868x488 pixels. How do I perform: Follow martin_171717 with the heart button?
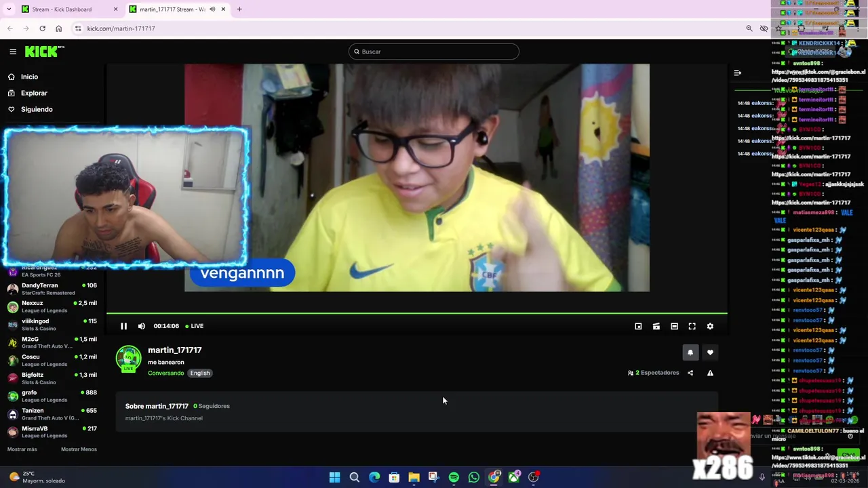710,352
